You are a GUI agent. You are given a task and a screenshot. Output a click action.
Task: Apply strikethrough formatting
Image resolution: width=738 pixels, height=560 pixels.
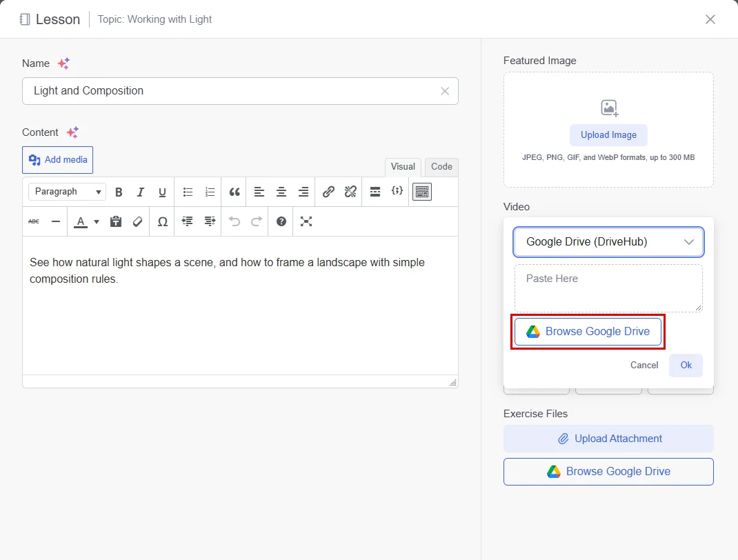point(34,221)
